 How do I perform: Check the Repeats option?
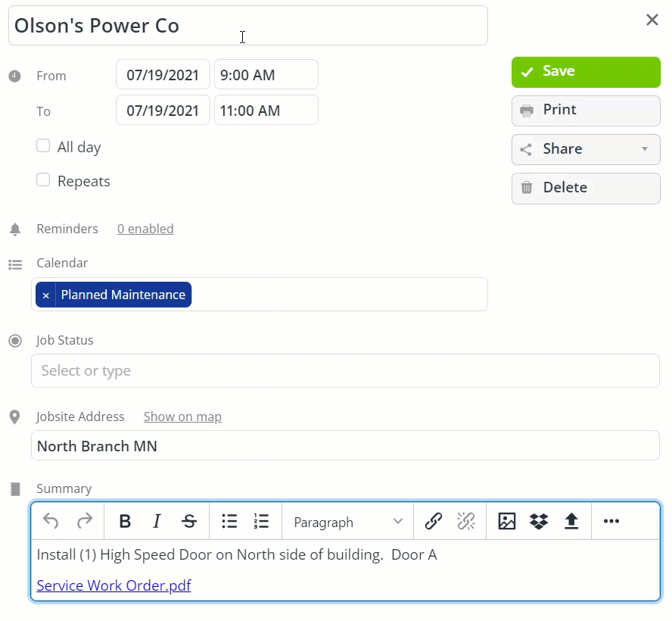pos(44,180)
